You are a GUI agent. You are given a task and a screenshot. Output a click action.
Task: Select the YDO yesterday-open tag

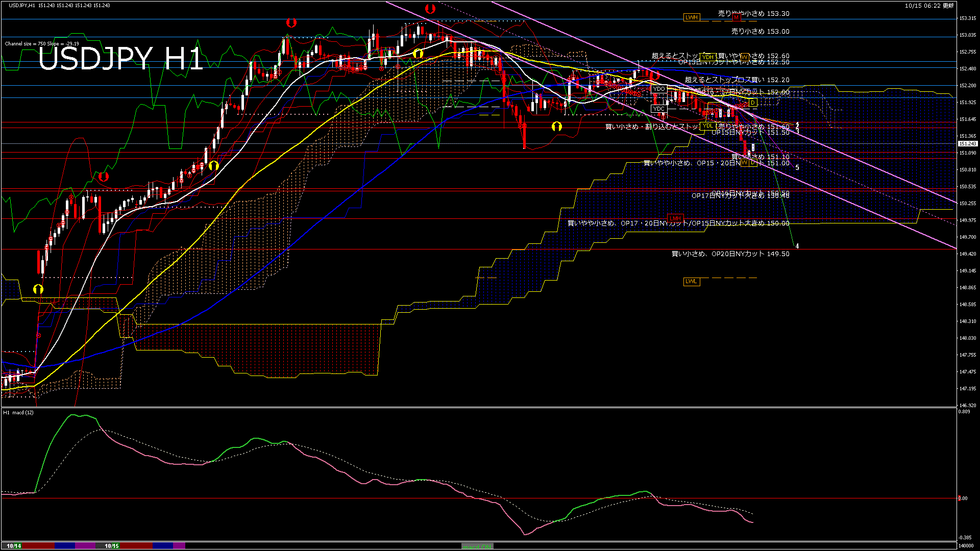[x=659, y=89]
